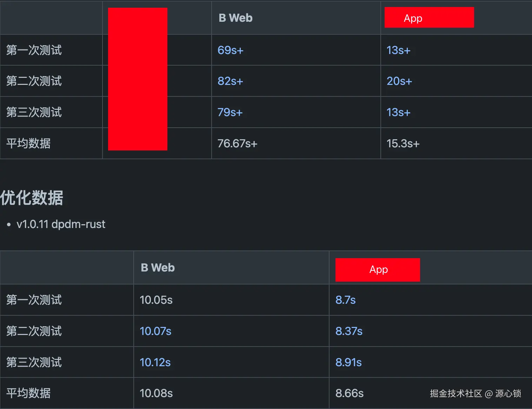Open the 8.37s App result link

click(x=349, y=331)
